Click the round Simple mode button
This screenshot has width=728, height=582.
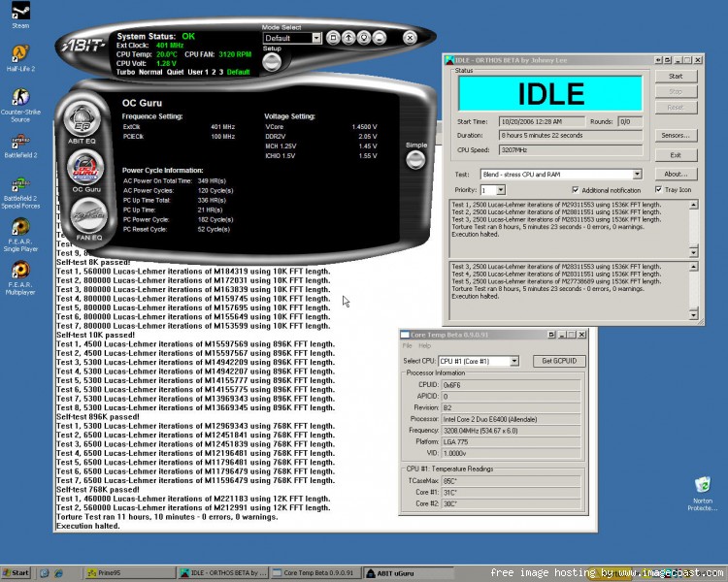415,160
